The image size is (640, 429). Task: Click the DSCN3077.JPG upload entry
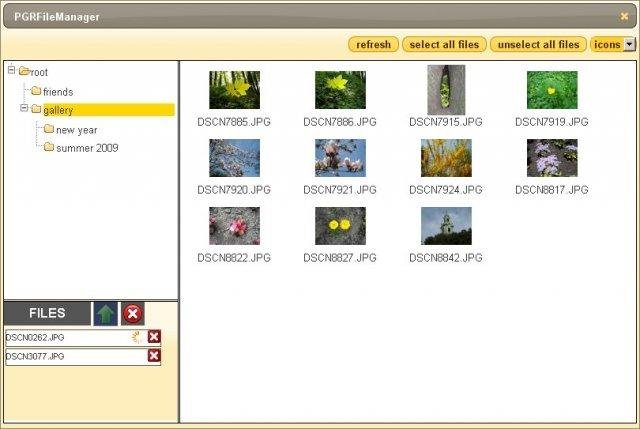pos(83,356)
